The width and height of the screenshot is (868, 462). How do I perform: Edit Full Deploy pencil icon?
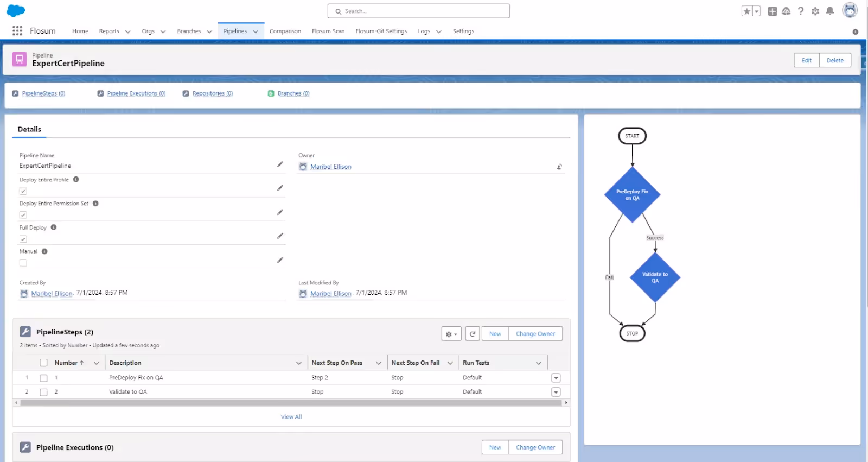coord(280,236)
